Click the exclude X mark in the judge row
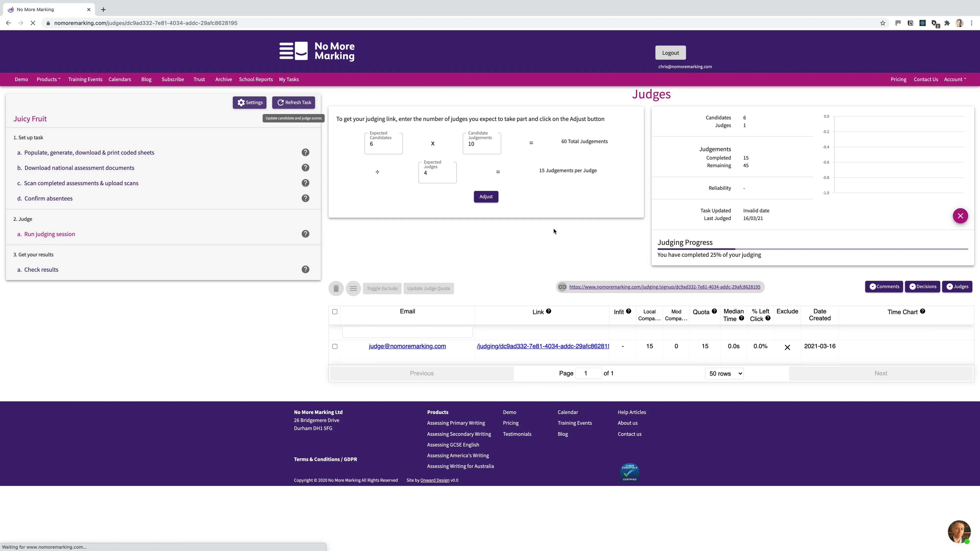 787,347
